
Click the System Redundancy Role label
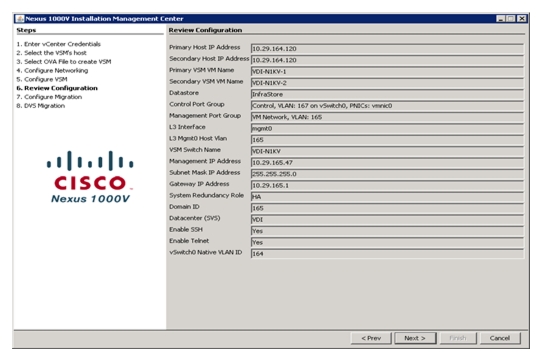(206, 195)
